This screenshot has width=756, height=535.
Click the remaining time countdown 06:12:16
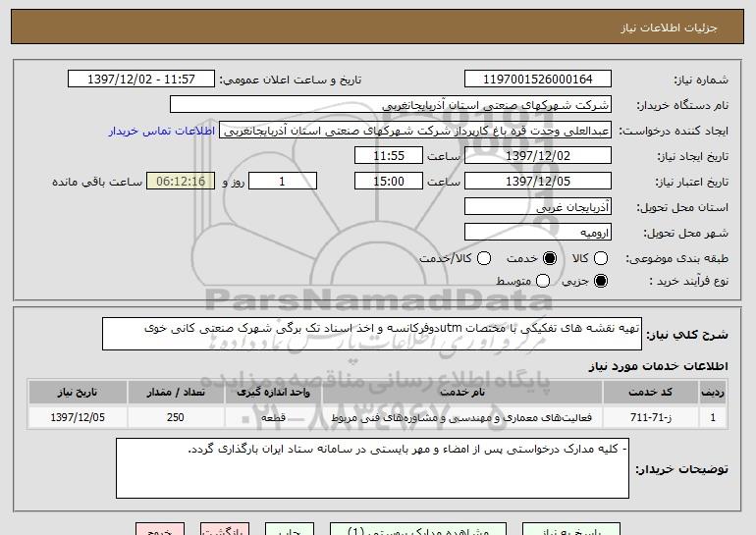181,182
